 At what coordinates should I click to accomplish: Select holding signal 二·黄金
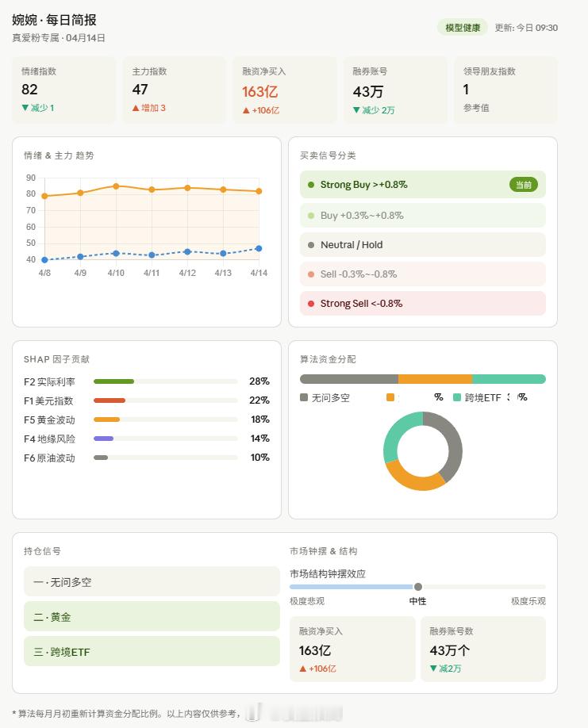[x=151, y=617]
